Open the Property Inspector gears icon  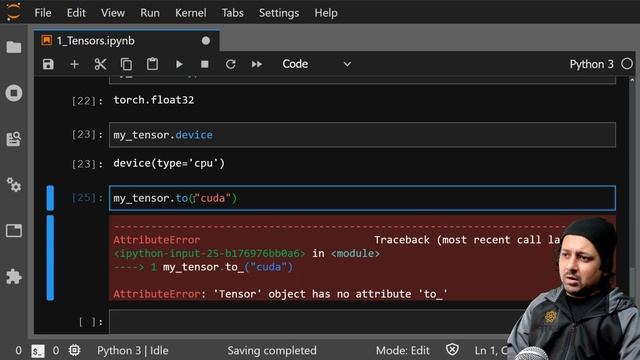[14, 185]
